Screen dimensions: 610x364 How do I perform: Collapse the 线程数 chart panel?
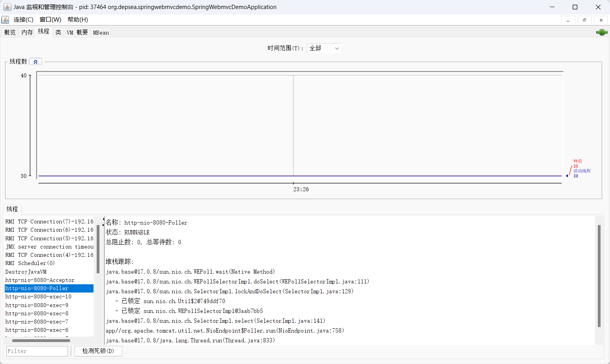[36, 62]
